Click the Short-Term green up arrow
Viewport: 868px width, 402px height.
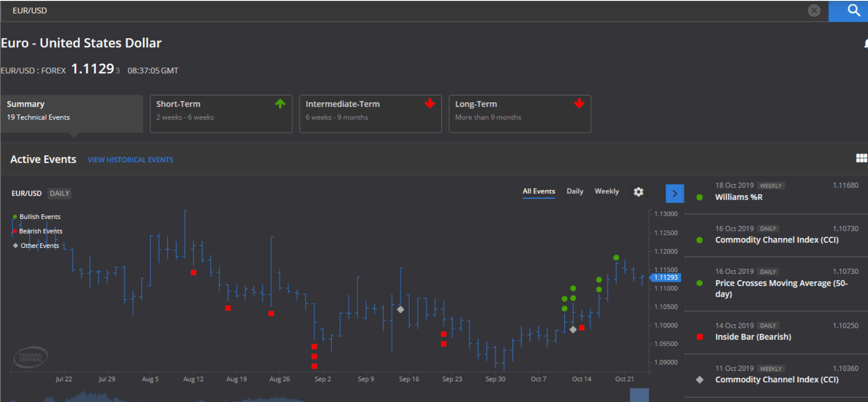[280, 104]
